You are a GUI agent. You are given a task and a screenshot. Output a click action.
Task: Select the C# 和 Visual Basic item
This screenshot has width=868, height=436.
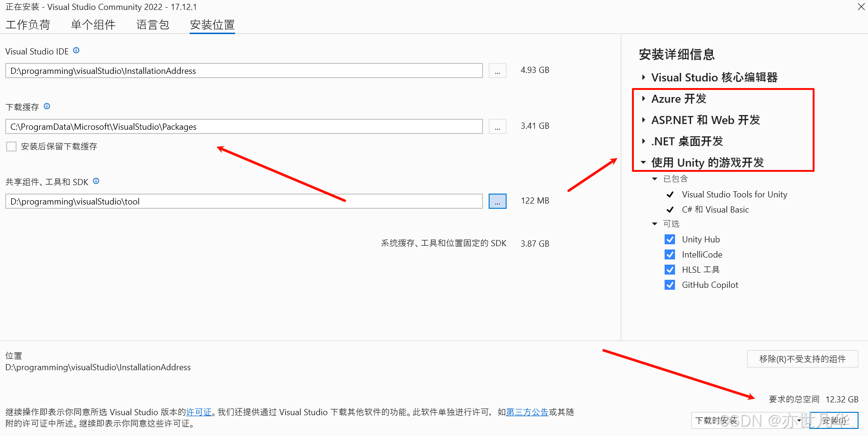(x=715, y=210)
